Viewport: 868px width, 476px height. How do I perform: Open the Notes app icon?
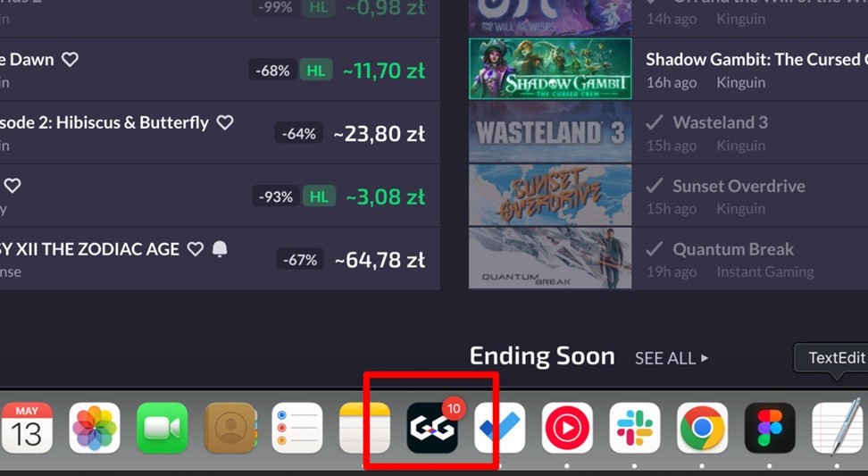[365, 428]
